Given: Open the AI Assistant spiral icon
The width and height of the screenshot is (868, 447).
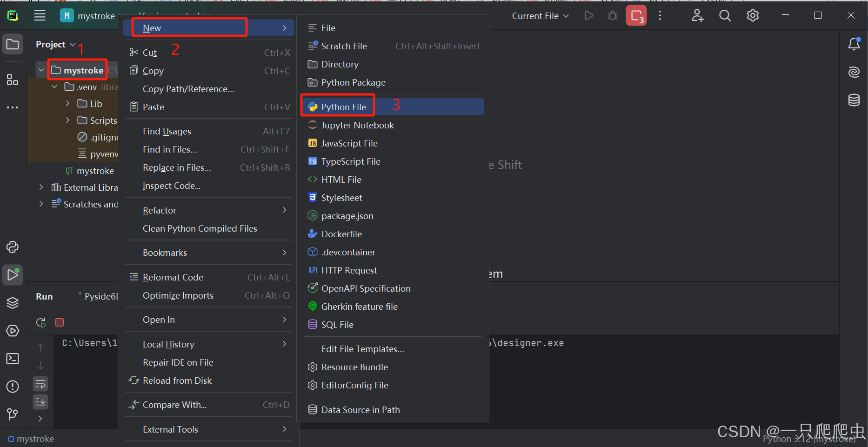Looking at the screenshot, I should point(854,72).
